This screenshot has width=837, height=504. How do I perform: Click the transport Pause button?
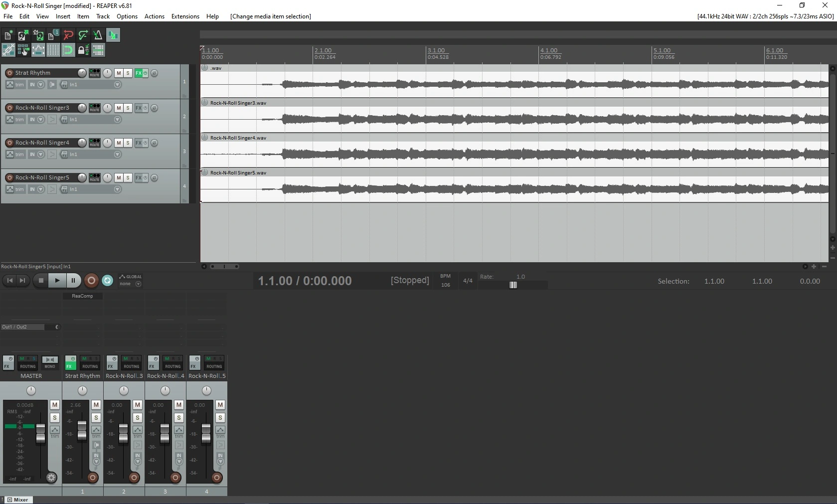(x=73, y=281)
